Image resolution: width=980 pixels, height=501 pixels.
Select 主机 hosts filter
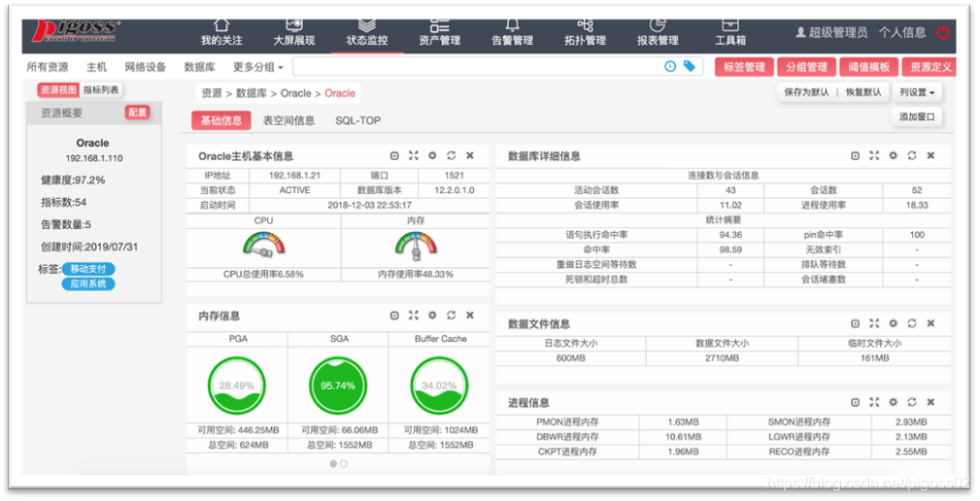96,67
